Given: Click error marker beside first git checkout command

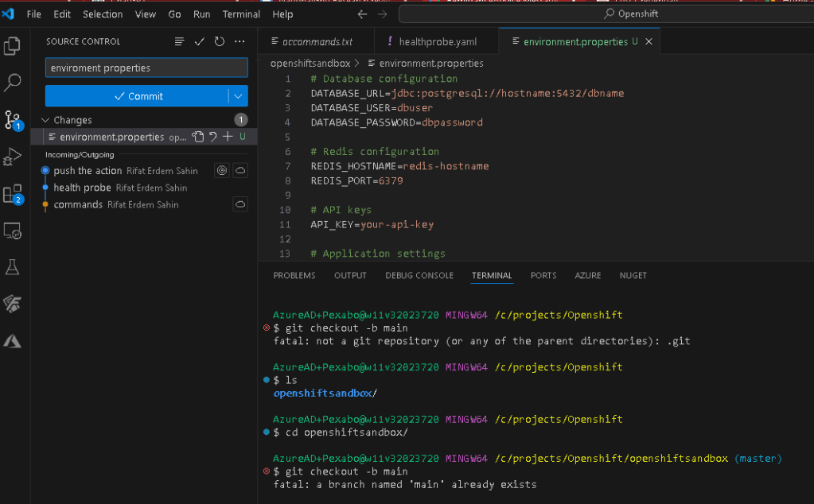Looking at the screenshot, I should [267, 328].
